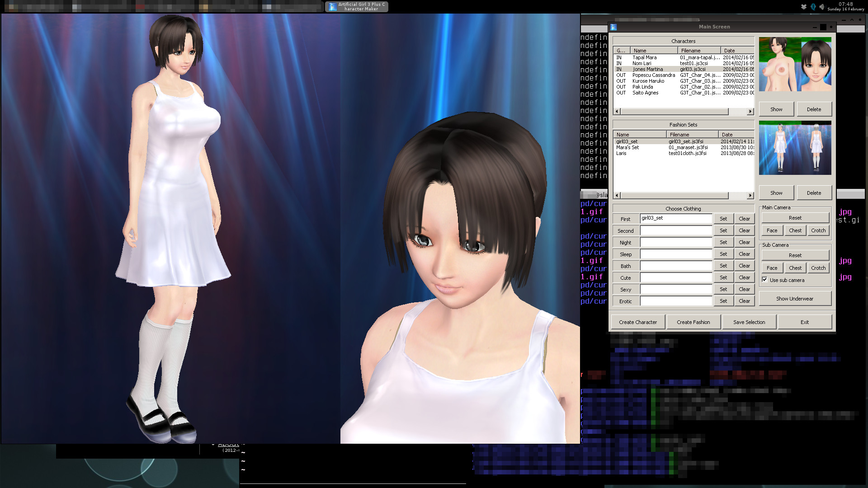This screenshot has width=868, height=488.
Task: Click the Show Underwear button
Action: (x=795, y=299)
